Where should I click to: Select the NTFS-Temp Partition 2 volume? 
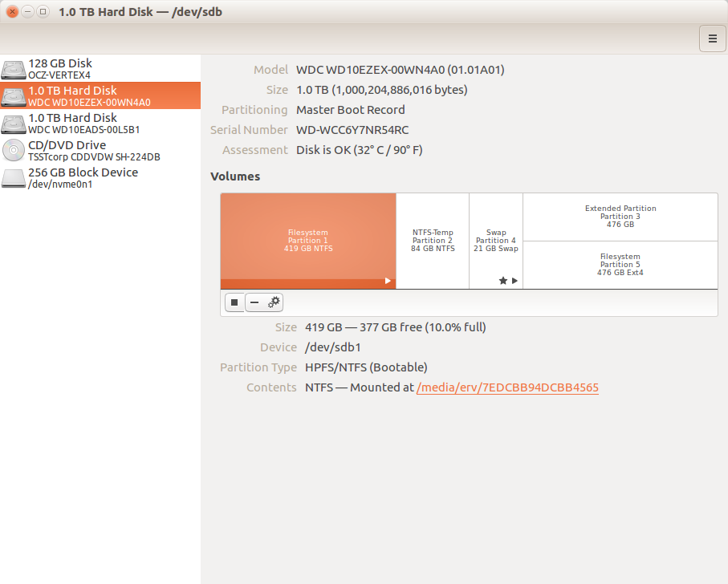point(433,241)
